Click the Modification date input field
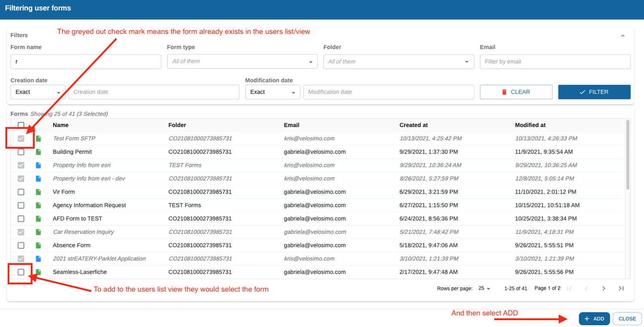Image resolution: width=644 pixels, height=327 pixels. (389, 92)
